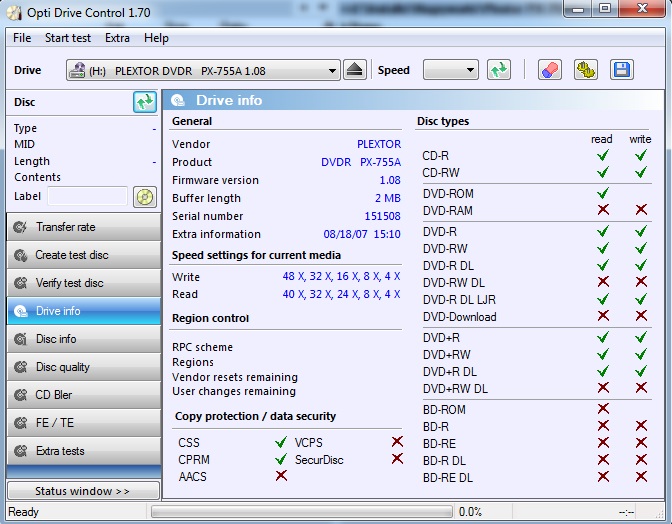Switch to Create test disc view
Viewport: 672px width, 524px height.
(84, 255)
